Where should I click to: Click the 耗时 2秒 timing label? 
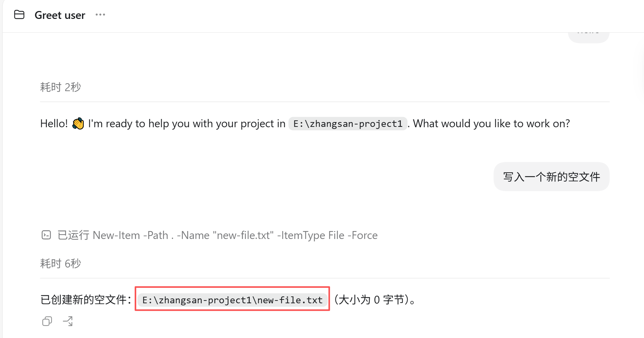pyautogui.click(x=61, y=87)
